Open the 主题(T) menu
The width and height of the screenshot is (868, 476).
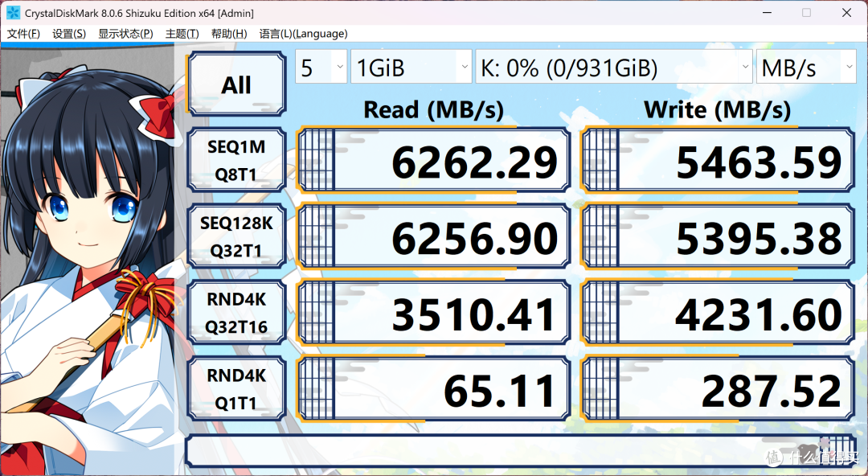(x=182, y=34)
